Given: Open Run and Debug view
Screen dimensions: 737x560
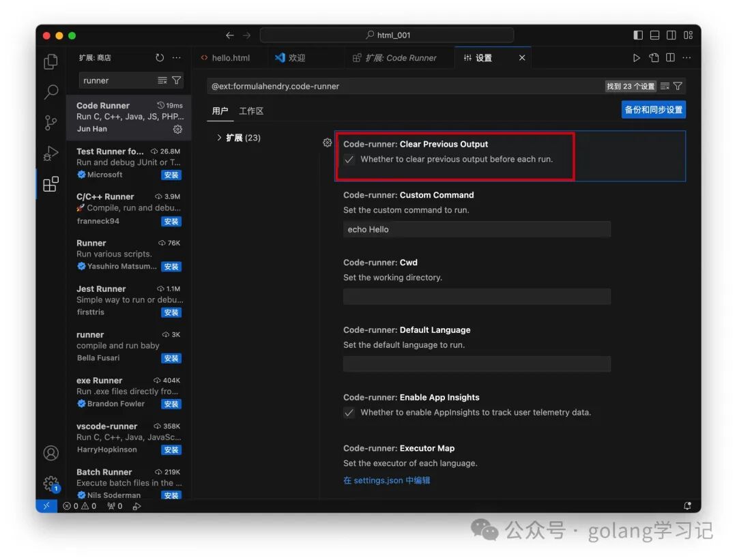Looking at the screenshot, I should pyautogui.click(x=50, y=153).
